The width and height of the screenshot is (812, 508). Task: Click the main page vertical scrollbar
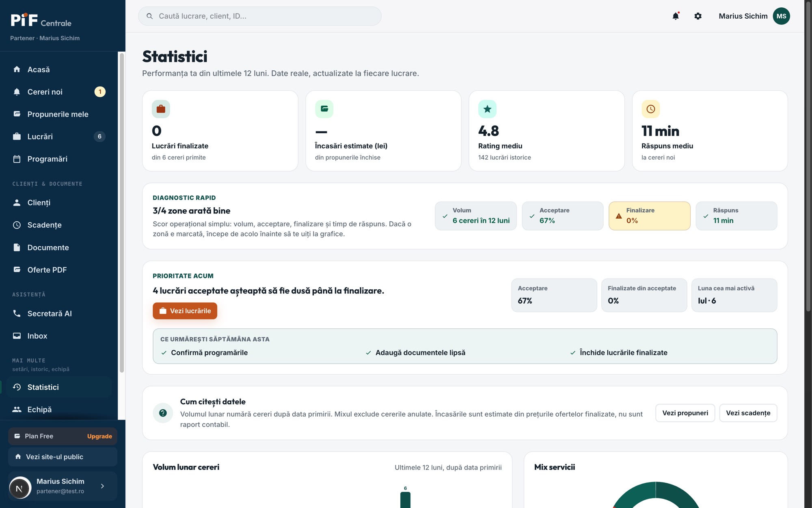[808, 156]
